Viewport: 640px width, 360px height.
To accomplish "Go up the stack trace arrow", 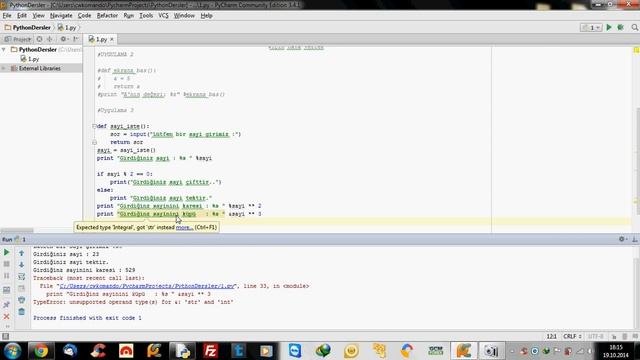I will click(x=22, y=253).
